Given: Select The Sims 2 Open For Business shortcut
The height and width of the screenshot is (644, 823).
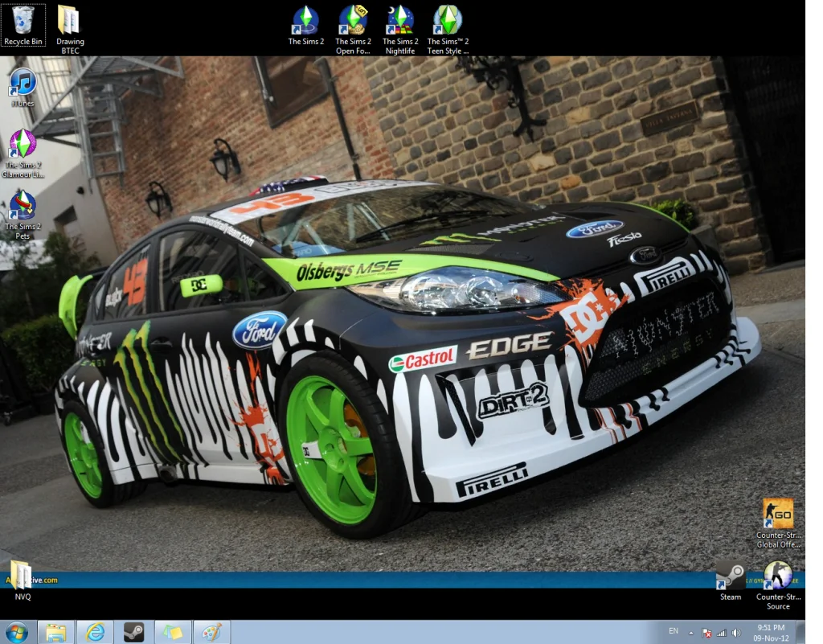Looking at the screenshot, I should (354, 30).
